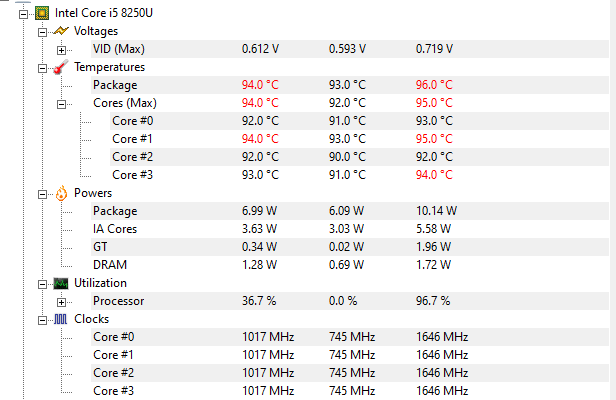Click the red 94.0 °C Core #3 maximum
The width and height of the screenshot is (616, 400).
(x=434, y=175)
